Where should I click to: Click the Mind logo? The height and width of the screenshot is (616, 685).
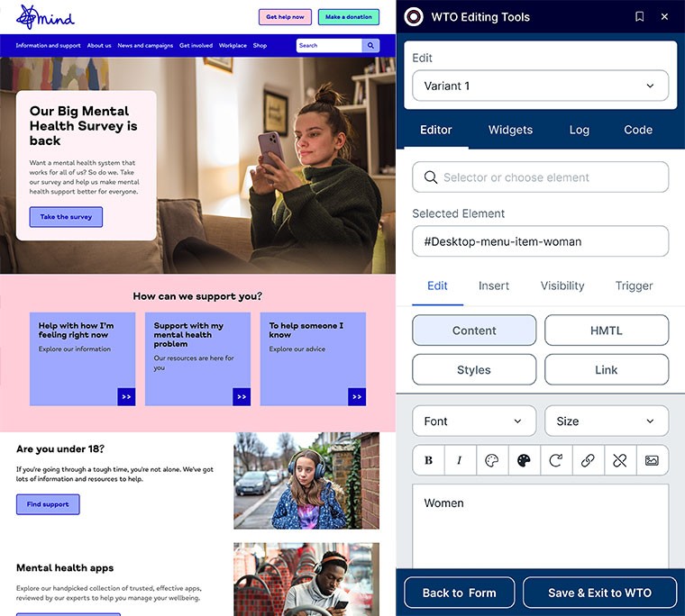pos(45,17)
